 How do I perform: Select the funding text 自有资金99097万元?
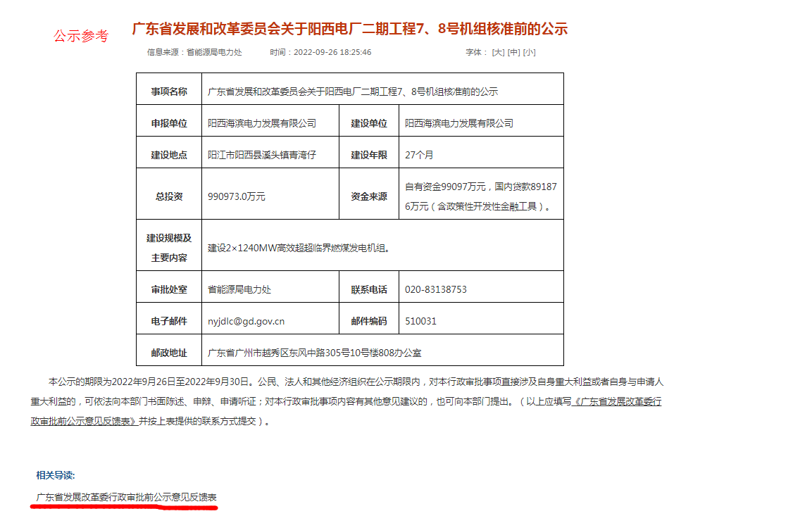(x=445, y=187)
